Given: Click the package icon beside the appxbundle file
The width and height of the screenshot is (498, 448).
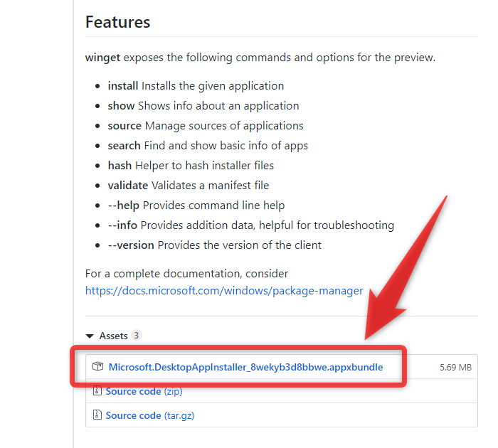Looking at the screenshot, I should pos(98,366).
